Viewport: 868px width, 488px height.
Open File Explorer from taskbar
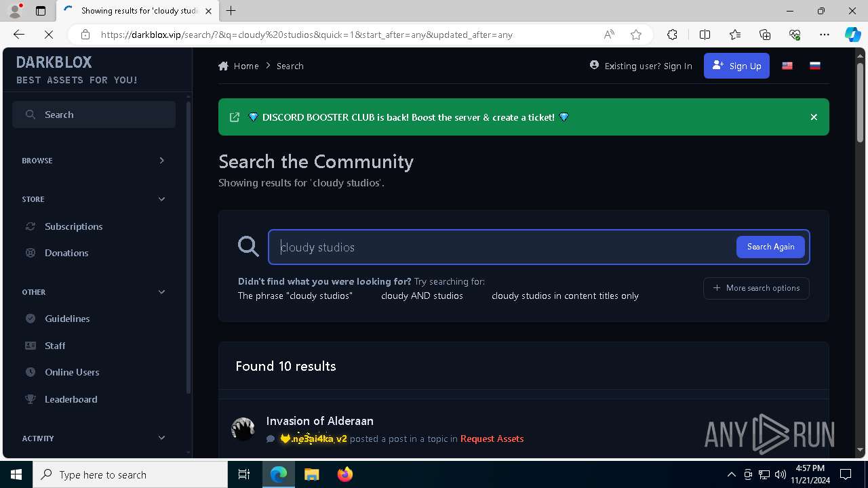[x=311, y=474]
